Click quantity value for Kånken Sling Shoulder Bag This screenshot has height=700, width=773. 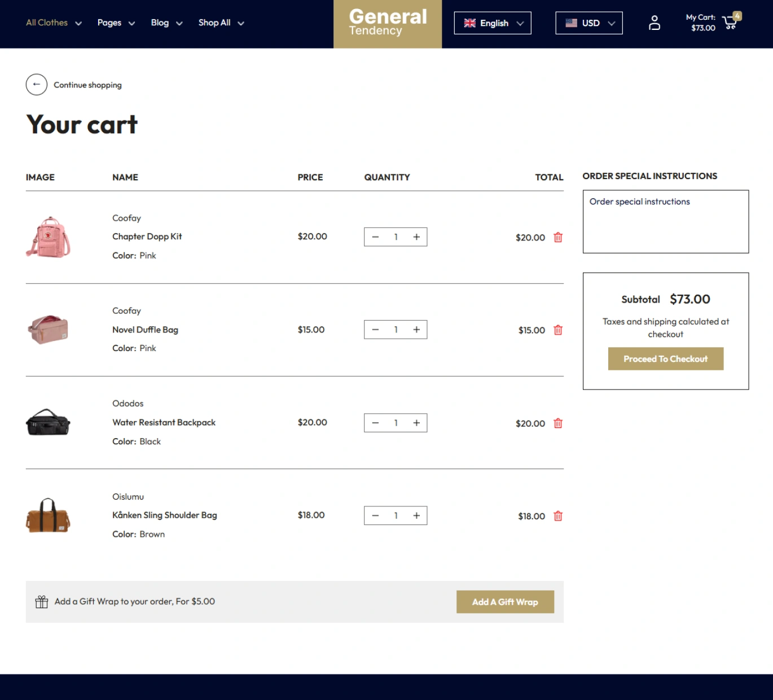click(396, 515)
